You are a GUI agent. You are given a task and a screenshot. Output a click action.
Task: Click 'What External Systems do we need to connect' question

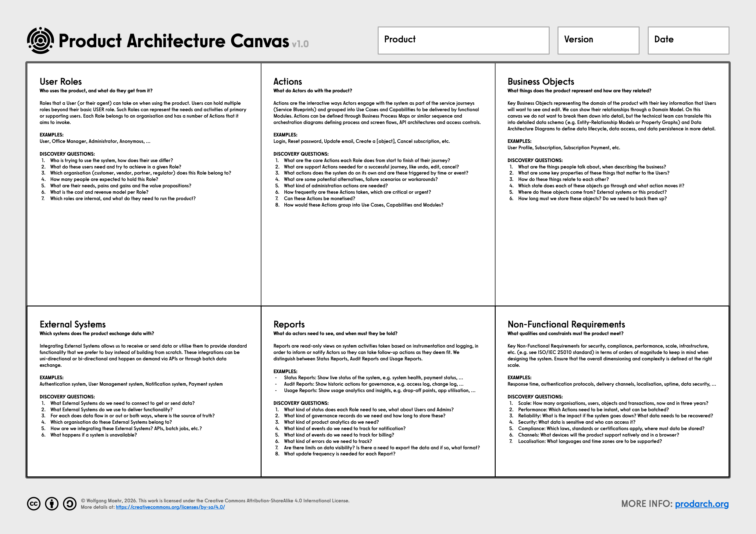[122, 403]
